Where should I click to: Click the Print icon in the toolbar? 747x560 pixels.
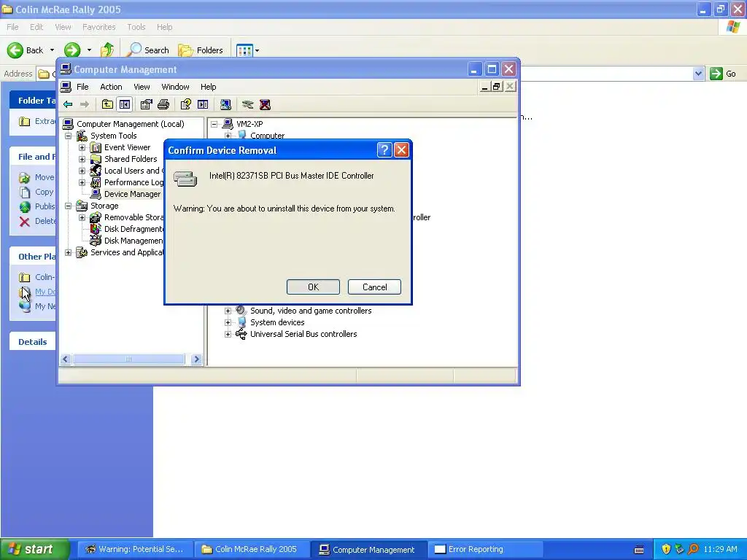point(163,105)
